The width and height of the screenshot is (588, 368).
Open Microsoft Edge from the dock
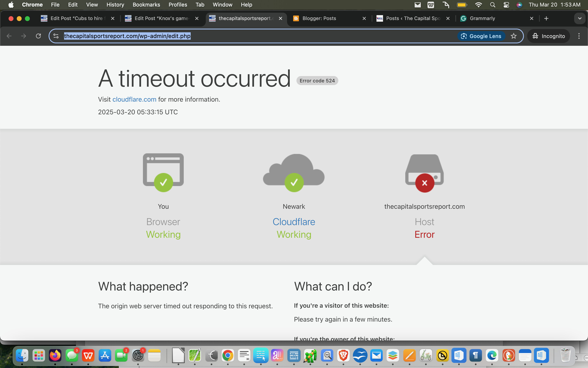(x=492, y=356)
